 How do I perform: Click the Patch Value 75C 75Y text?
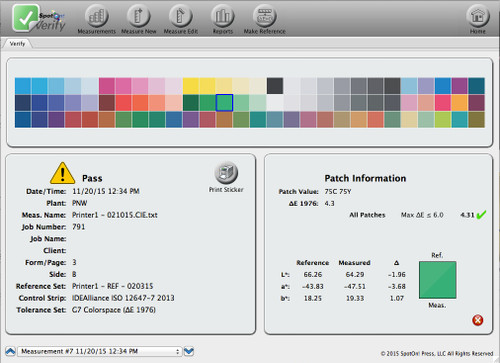point(338,192)
